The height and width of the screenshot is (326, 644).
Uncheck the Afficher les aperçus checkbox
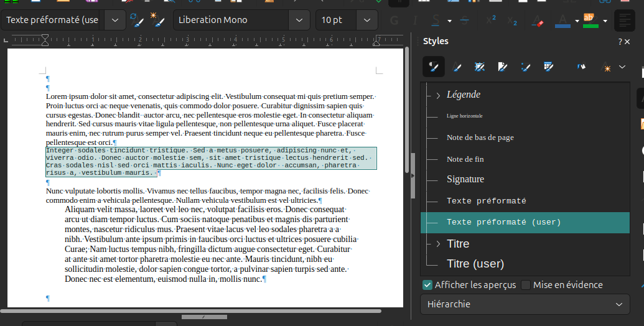(x=427, y=285)
